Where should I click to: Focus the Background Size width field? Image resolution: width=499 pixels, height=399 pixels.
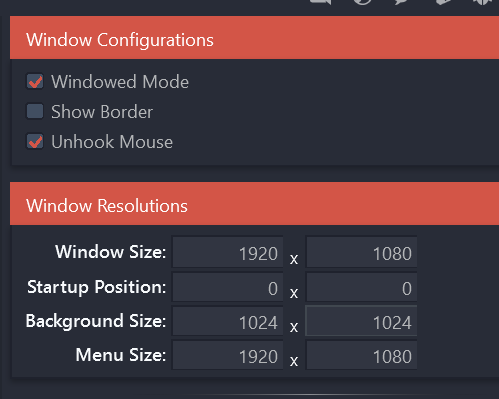point(228,321)
